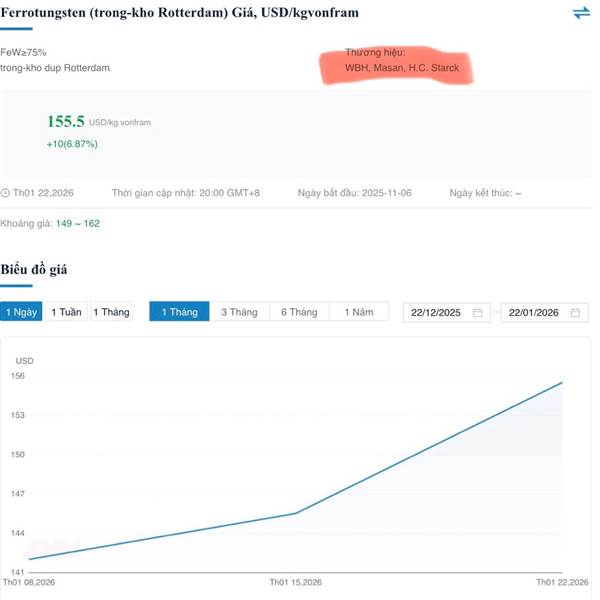Select the highlighted 1 Tháng range beside 3 Tháng
Image resolution: width=600 pixels, height=600 pixels.
point(179,312)
